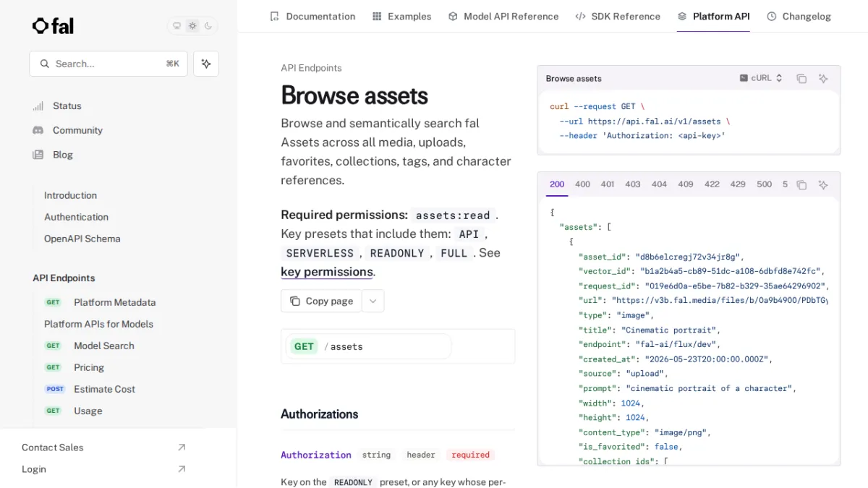Select the 401 response tab
868x488 pixels.
608,184
